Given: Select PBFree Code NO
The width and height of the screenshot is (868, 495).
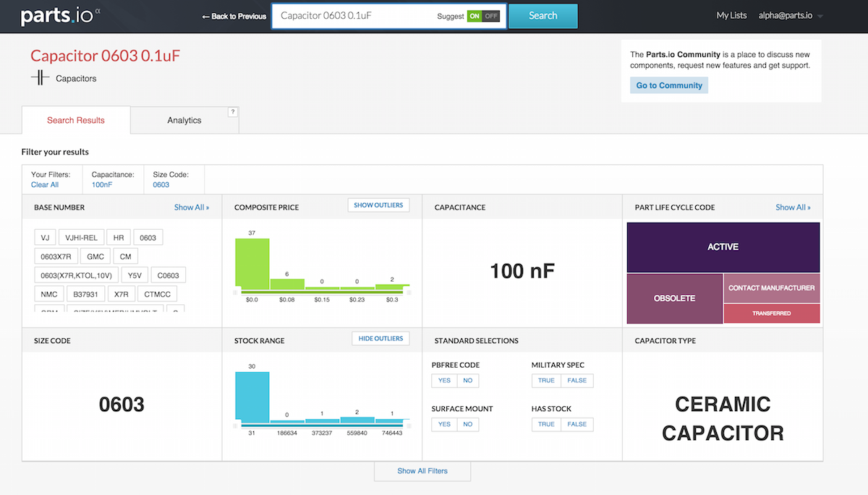Looking at the screenshot, I should (467, 380).
